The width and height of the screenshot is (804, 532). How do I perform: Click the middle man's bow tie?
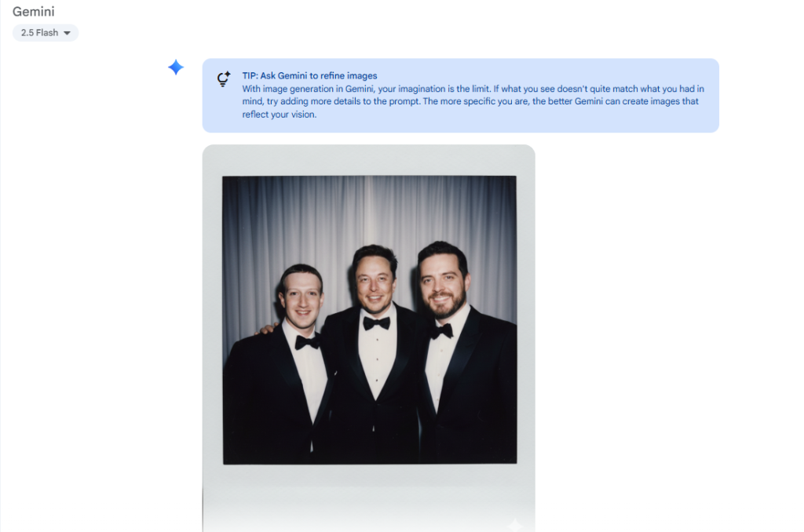point(377,323)
